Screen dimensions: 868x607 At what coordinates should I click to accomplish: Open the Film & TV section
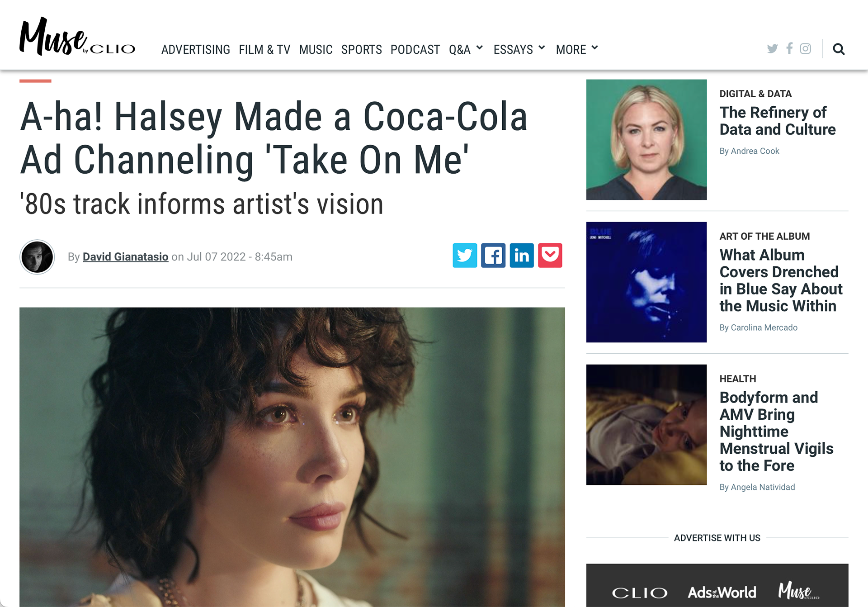click(x=264, y=49)
